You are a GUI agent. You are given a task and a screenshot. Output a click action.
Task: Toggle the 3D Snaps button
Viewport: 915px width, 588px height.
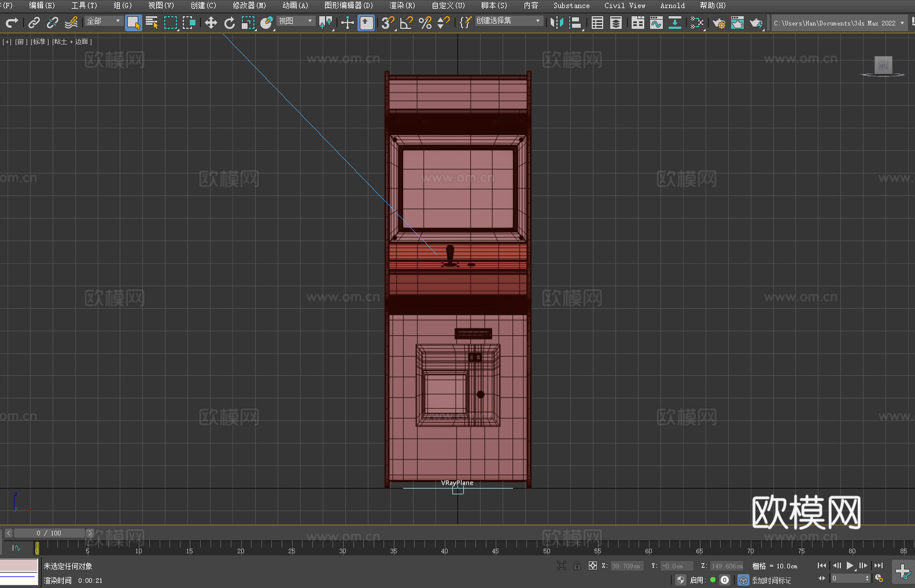tap(388, 23)
